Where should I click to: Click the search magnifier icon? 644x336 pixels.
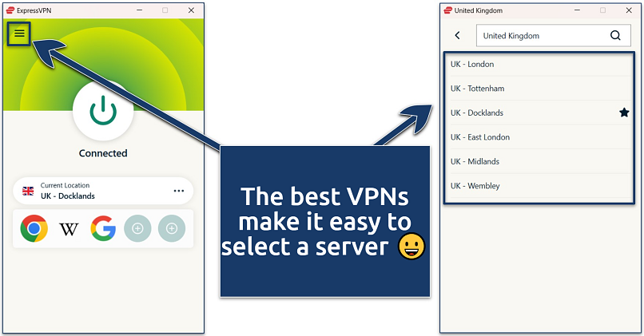(x=615, y=35)
